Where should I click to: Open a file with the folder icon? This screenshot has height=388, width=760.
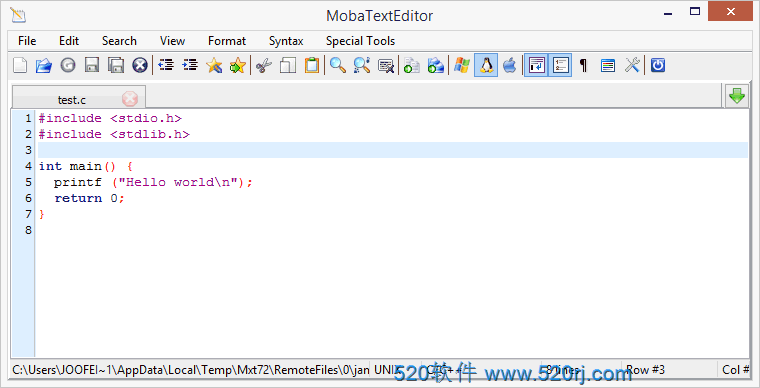point(44,65)
